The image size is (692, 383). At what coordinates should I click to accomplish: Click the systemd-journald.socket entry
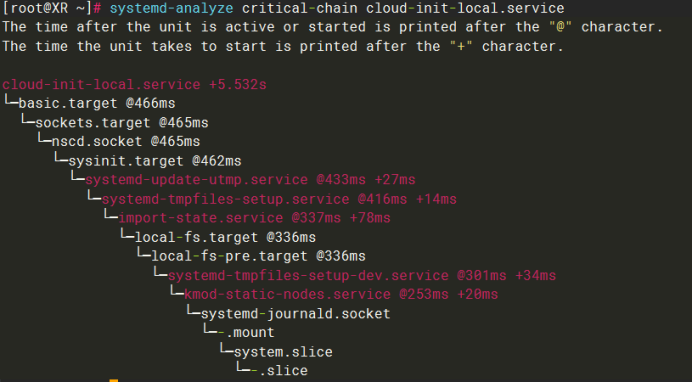tap(296, 314)
